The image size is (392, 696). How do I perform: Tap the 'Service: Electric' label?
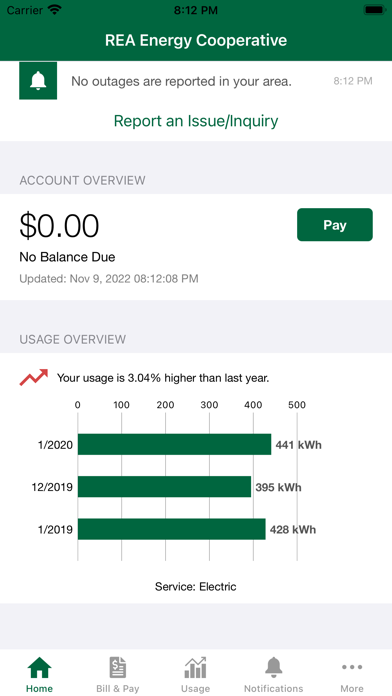tap(196, 587)
